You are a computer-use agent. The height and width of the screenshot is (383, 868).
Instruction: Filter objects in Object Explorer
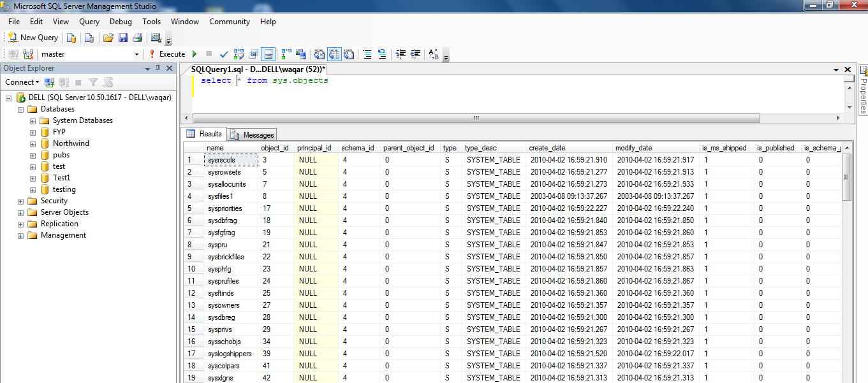(x=93, y=82)
